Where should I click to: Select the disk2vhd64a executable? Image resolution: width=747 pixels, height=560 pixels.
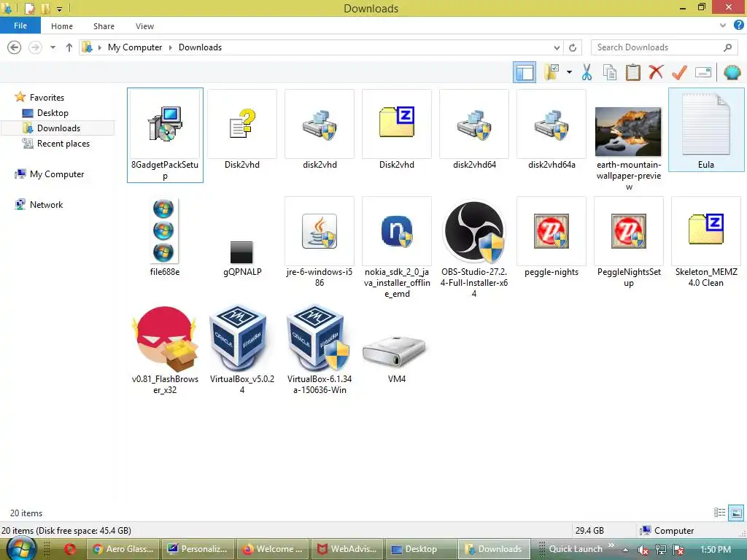[x=551, y=130]
